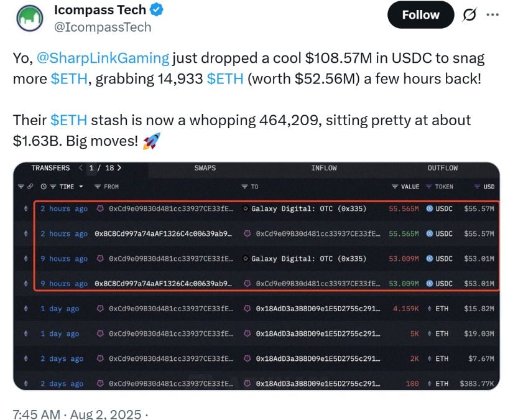Expand the TIME sort dropdown arrow
Screen dimensions: 513x420
[x=81, y=187]
